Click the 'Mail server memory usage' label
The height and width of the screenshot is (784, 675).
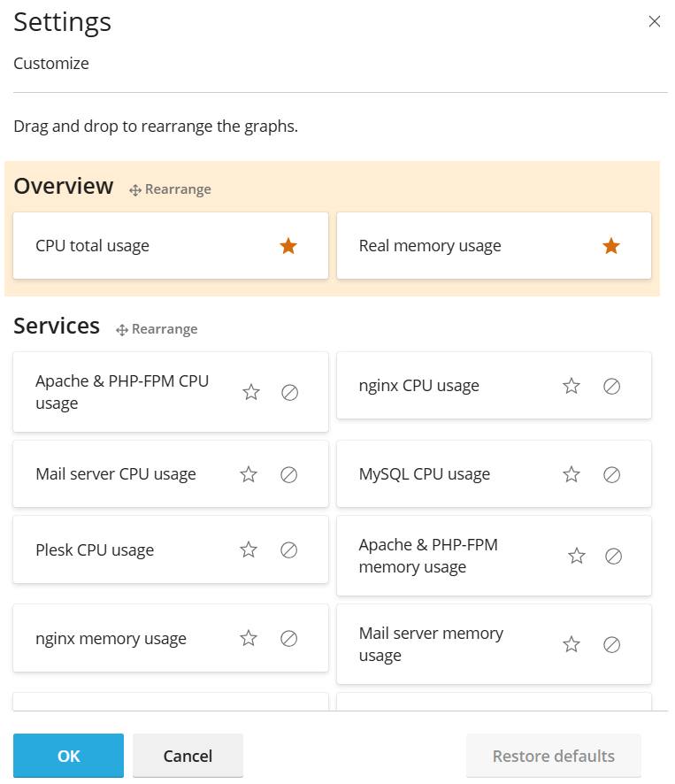tap(431, 644)
